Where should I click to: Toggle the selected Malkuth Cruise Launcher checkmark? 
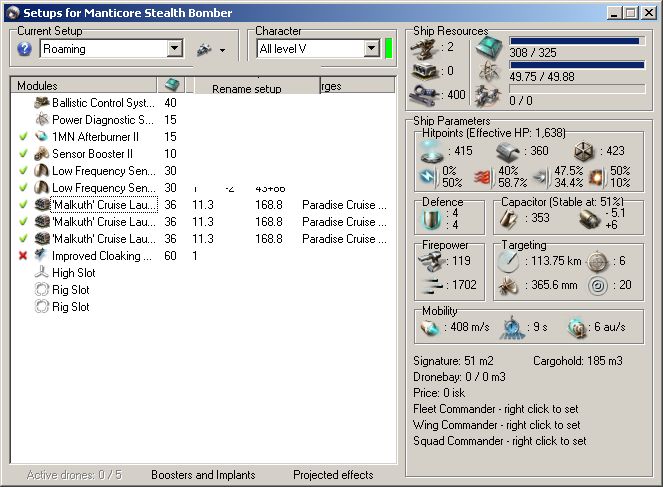pyautogui.click(x=23, y=205)
